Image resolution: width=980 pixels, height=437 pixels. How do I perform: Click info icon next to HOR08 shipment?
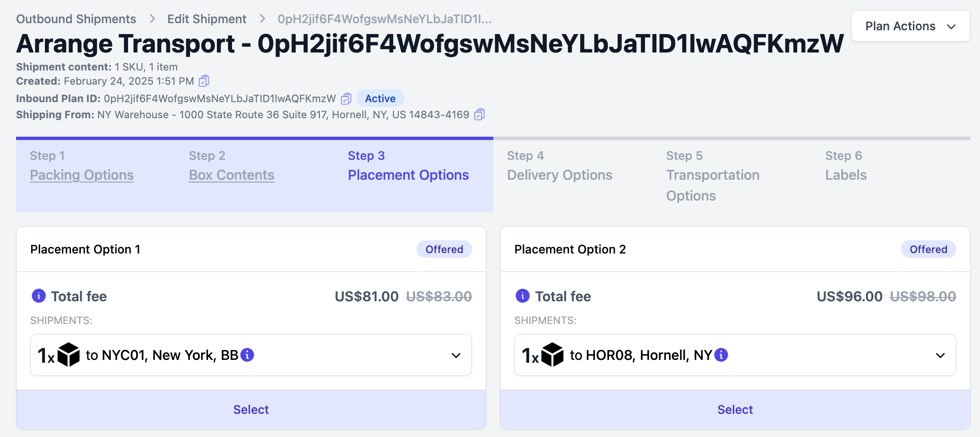(721, 355)
